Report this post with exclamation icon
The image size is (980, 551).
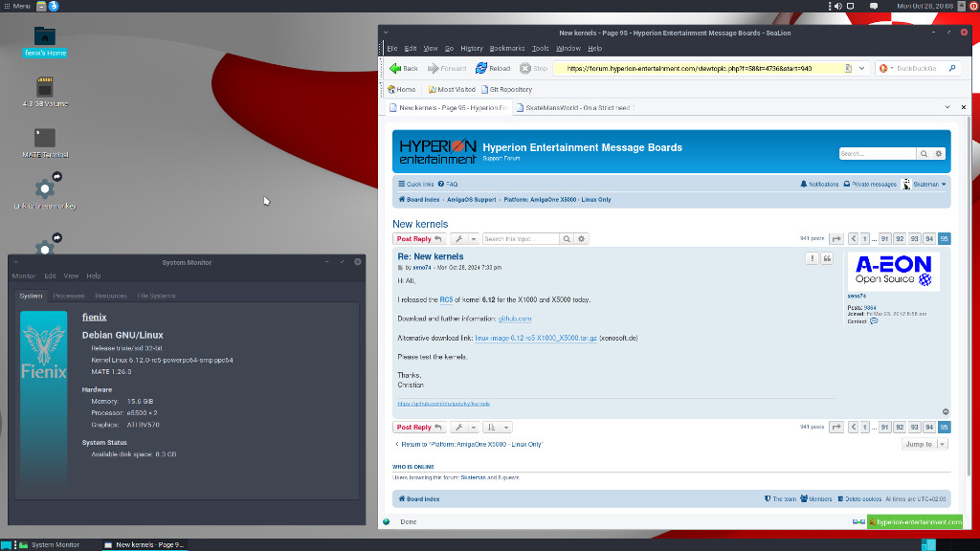(x=812, y=258)
